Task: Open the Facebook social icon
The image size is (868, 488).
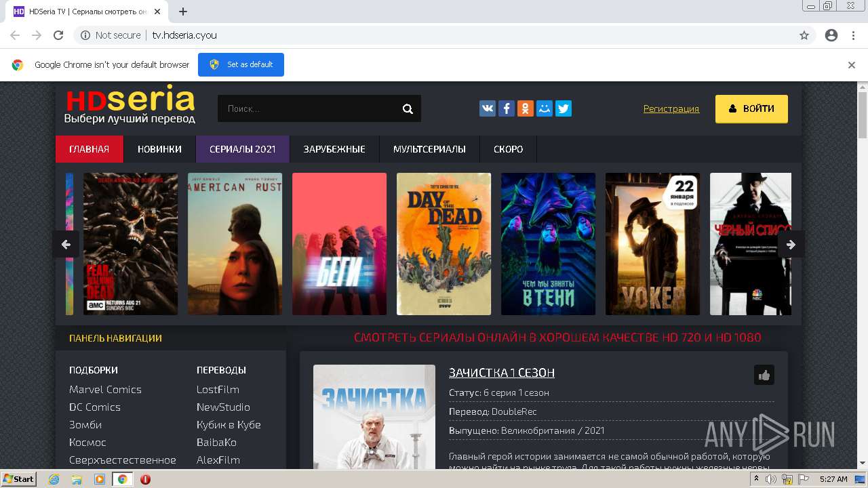Action: (507, 108)
